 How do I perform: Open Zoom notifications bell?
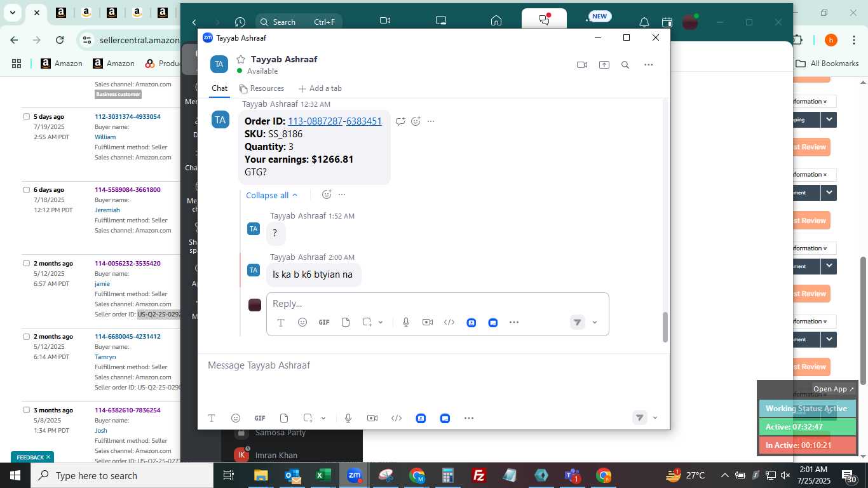(x=644, y=22)
